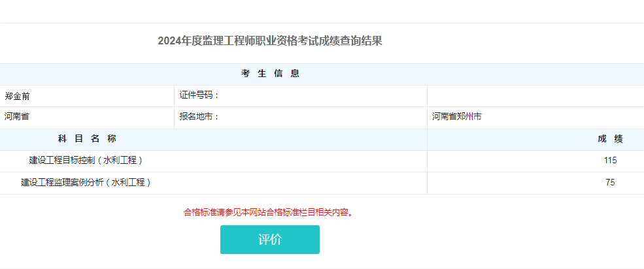Click the 考生信息 section header
644x269 pixels.
(x=269, y=74)
